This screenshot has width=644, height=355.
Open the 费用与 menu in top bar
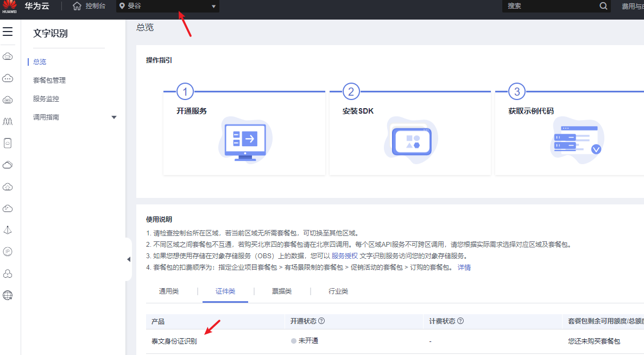[x=633, y=6]
